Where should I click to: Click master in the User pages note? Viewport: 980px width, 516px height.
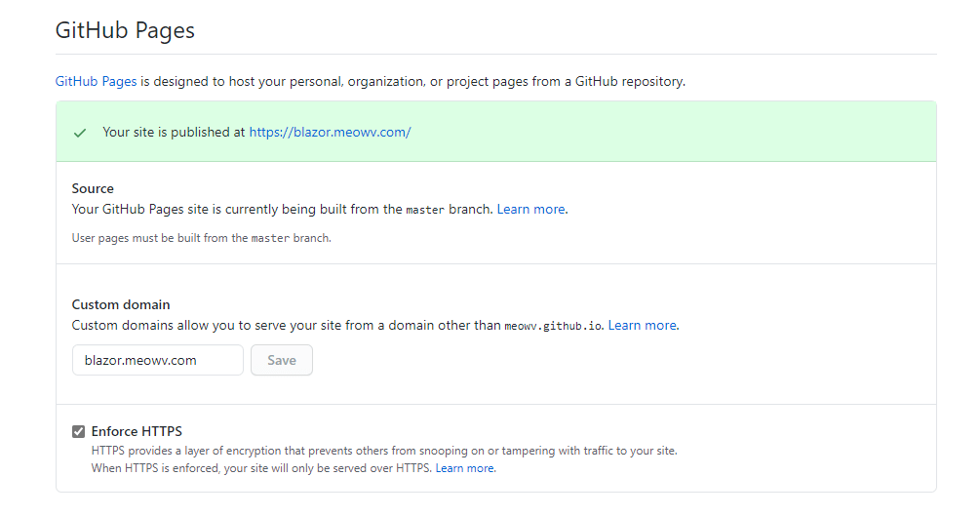click(270, 238)
